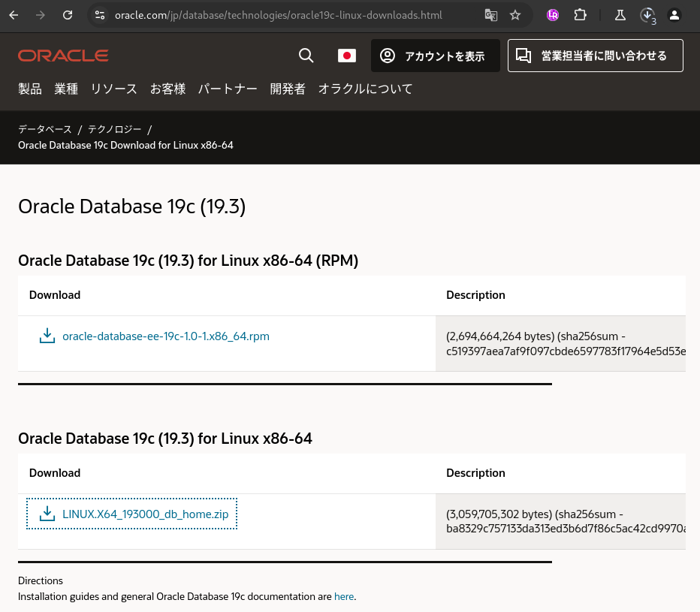Click the 営業担当者に問い合わせる button

(595, 55)
